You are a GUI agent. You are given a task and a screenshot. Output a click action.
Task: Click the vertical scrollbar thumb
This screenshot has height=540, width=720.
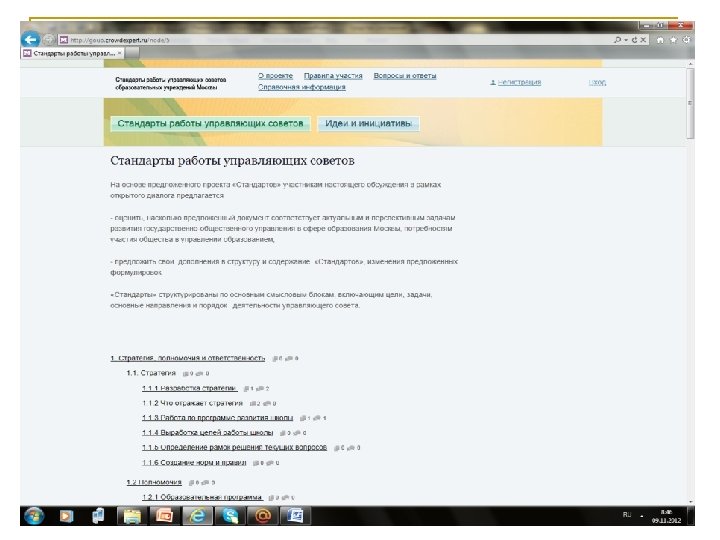(690, 103)
